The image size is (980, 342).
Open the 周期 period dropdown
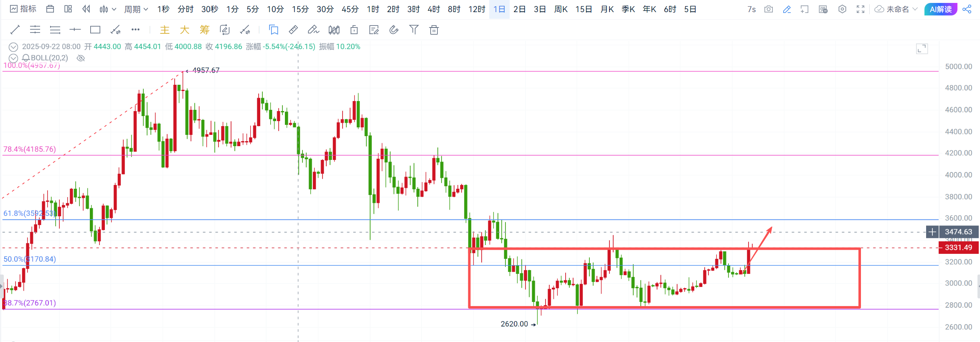click(x=136, y=9)
